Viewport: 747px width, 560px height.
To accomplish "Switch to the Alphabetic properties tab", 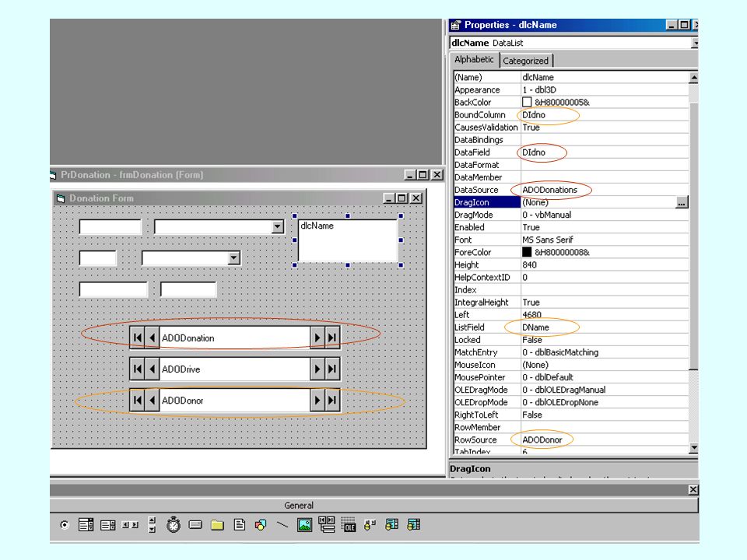I will coord(474,60).
